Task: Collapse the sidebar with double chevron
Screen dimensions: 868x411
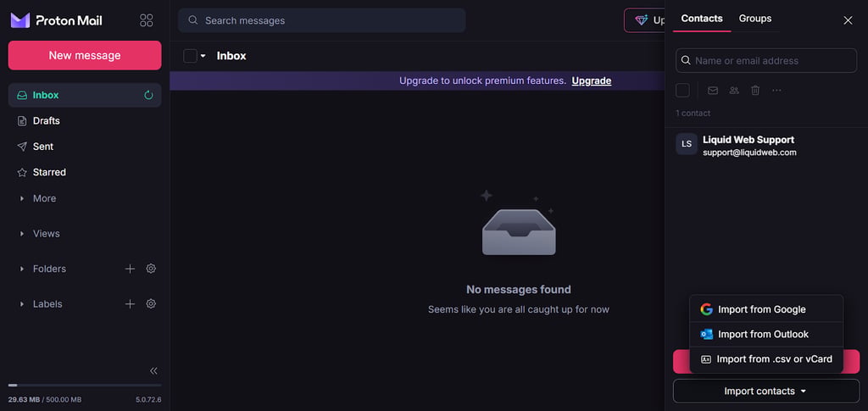Action: click(x=154, y=370)
